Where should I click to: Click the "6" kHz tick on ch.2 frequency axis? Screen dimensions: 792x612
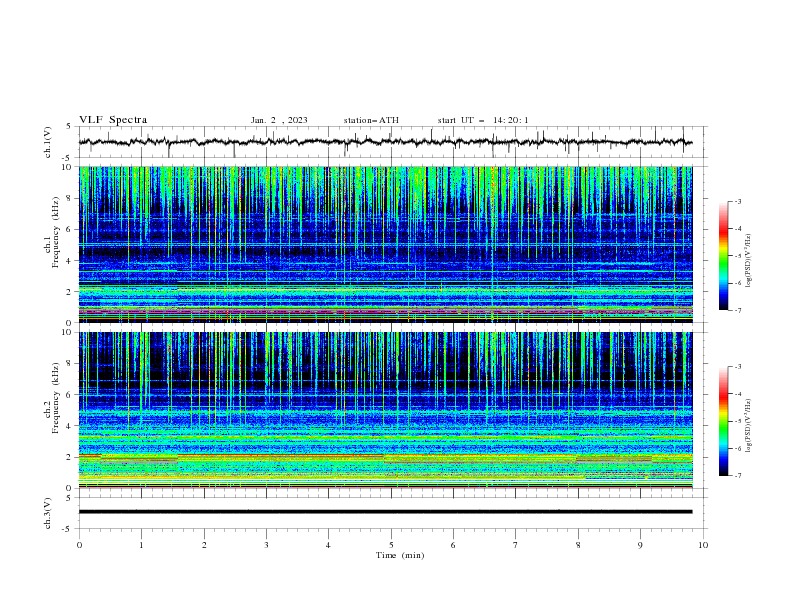70,395
